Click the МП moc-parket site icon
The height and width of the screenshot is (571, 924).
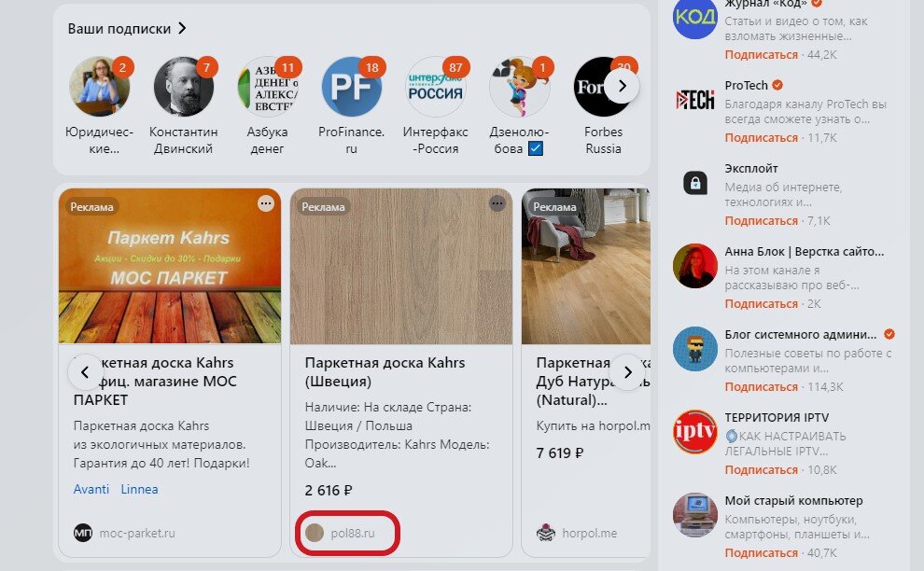click(83, 534)
